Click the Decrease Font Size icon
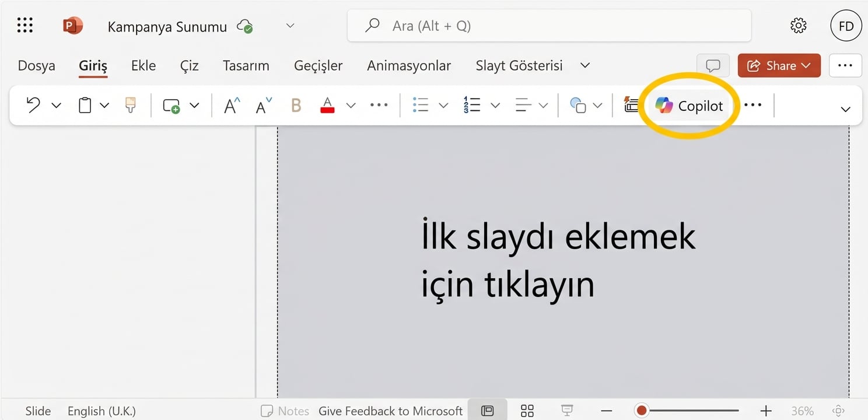 261,105
